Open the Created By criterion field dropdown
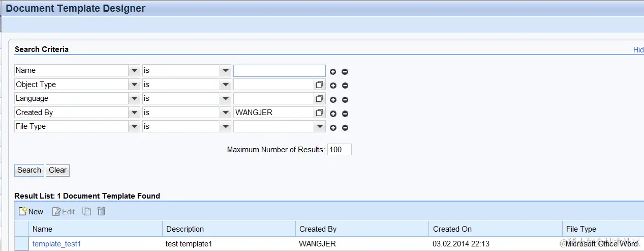644x251 pixels. (134, 113)
